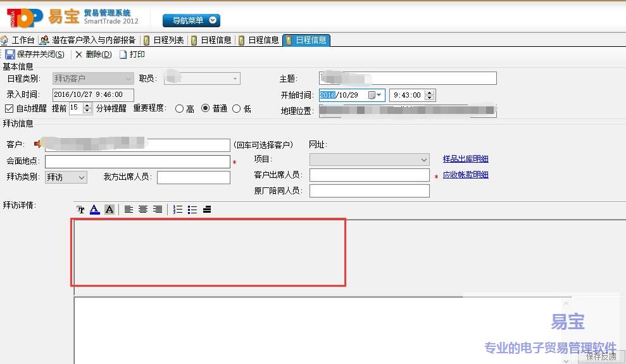The image size is (626, 364).
Task: Insert a numbered list
Action: [178, 210]
